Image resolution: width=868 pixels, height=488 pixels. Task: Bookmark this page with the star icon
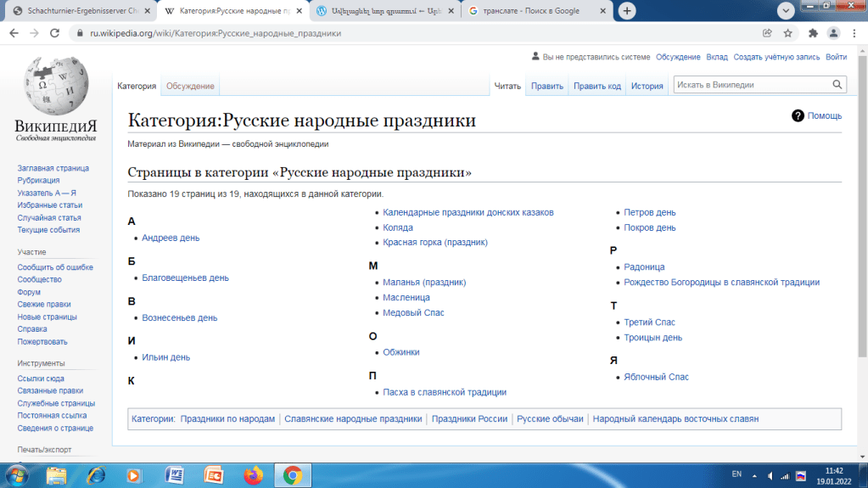[788, 34]
